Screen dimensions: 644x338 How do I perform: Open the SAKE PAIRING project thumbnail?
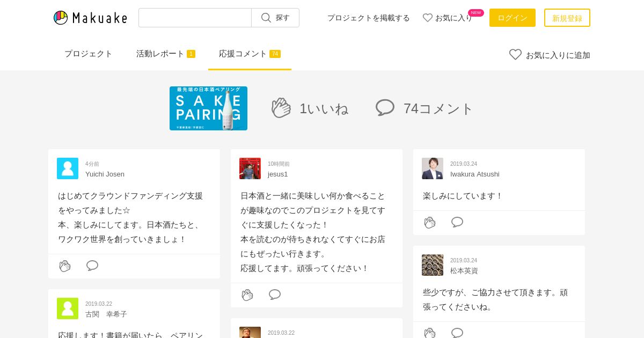pos(208,108)
